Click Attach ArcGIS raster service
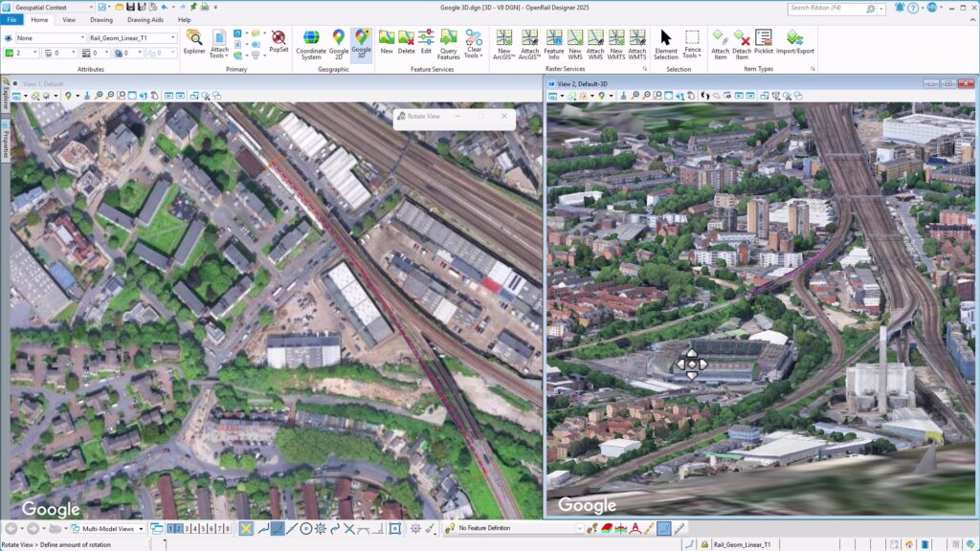This screenshot has width=980, height=551. 529,44
